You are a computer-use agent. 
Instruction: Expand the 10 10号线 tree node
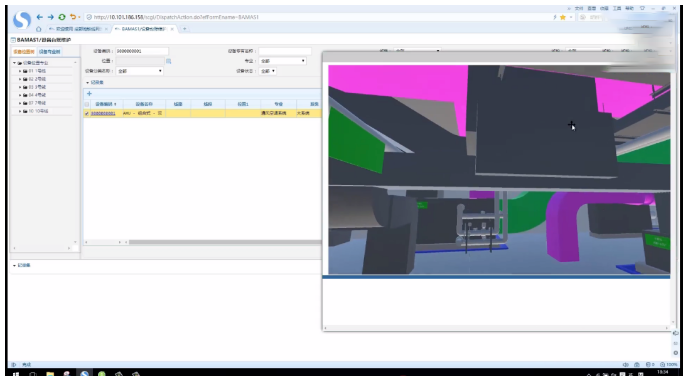pyautogui.click(x=20, y=111)
